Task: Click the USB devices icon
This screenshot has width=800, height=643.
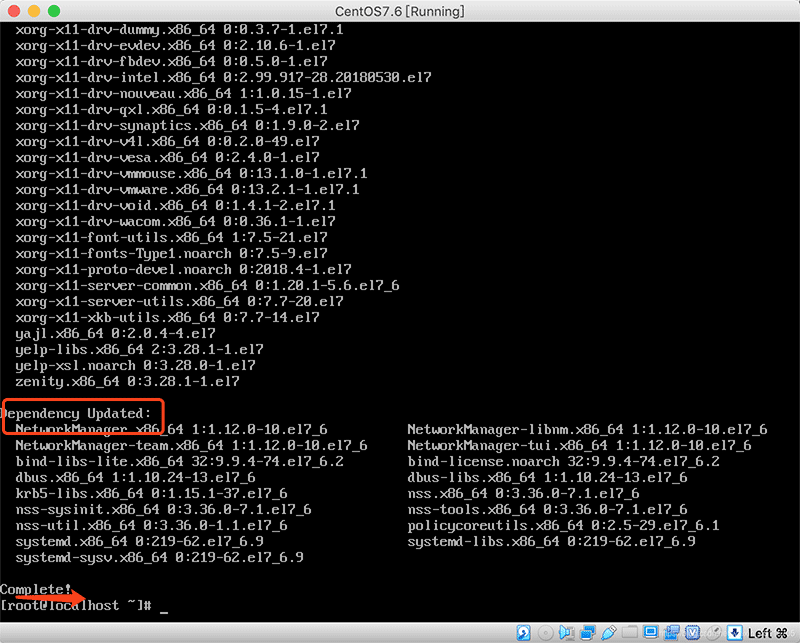Action: 609,632
